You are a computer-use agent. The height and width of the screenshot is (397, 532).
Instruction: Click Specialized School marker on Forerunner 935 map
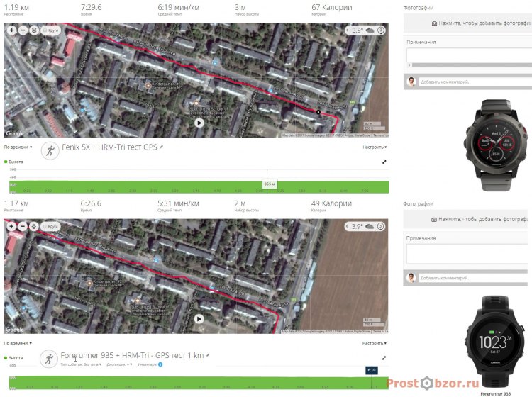(x=138, y=301)
